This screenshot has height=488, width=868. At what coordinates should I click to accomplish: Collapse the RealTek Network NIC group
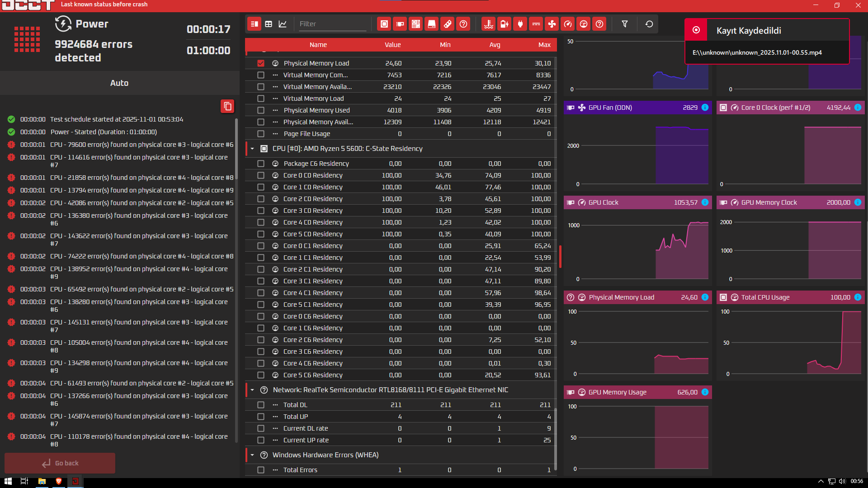(x=252, y=390)
